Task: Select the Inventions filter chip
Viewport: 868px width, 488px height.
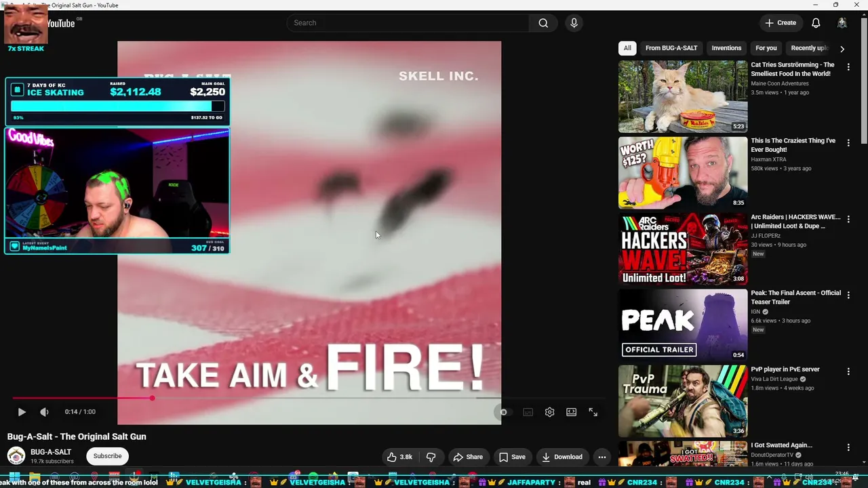Action: tap(726, 48)
